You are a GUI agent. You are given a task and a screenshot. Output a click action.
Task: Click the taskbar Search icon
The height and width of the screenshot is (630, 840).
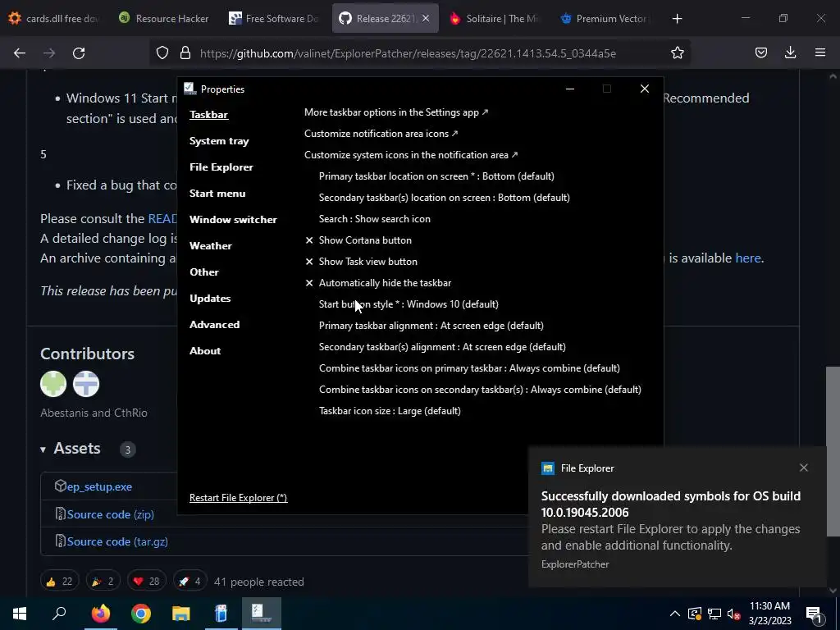click(59, 614)
